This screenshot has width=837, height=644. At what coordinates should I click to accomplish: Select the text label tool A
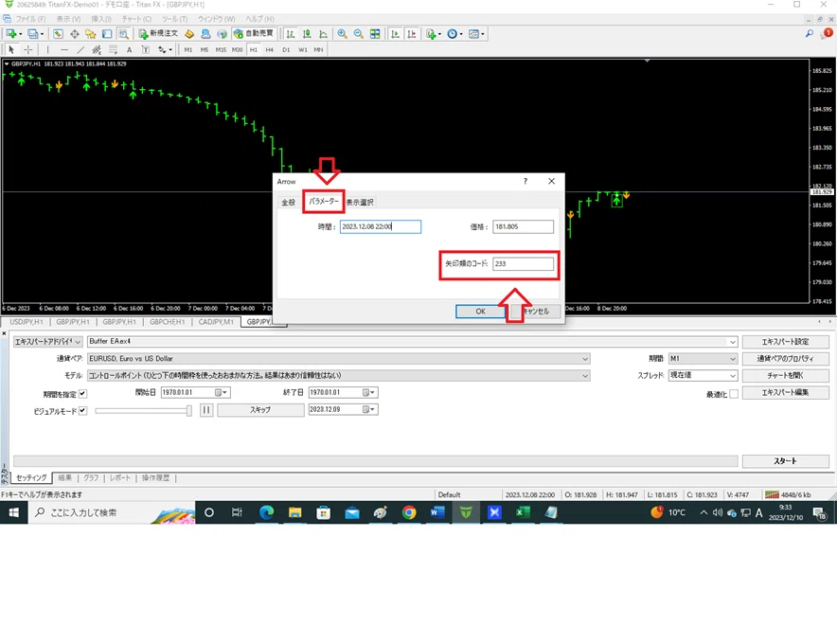coord(129,49)
